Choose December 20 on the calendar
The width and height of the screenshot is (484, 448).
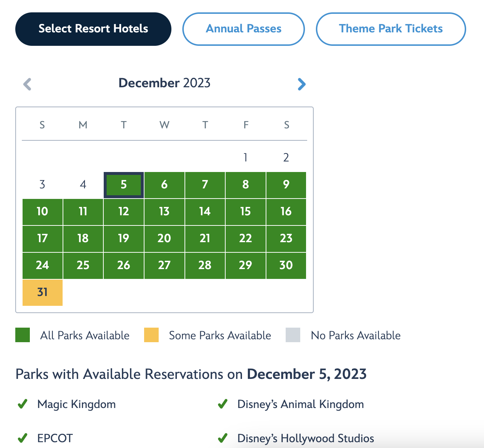point(164,239)
